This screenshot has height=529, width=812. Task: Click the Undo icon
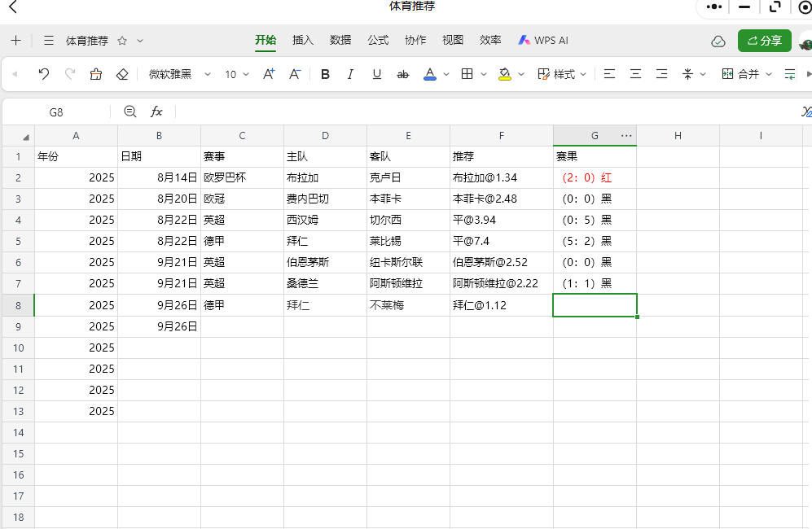[x=45, y=73]
